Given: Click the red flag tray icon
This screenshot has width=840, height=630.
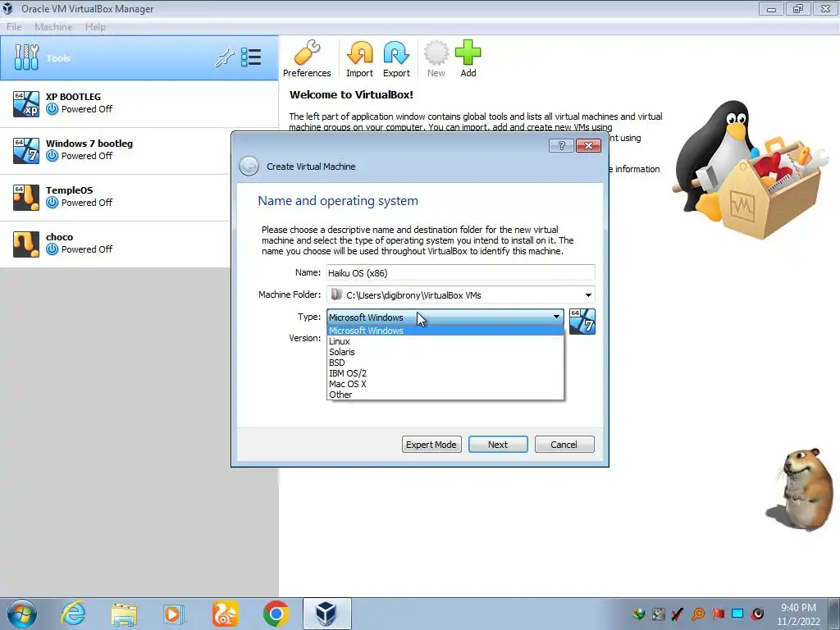Looking at the screenshot, I should 718,614.
